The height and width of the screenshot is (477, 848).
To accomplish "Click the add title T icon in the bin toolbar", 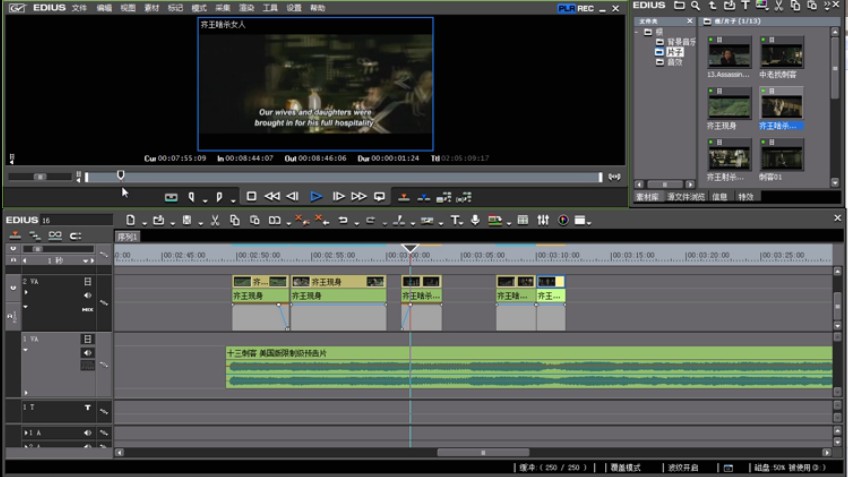I will pos(745,5).
